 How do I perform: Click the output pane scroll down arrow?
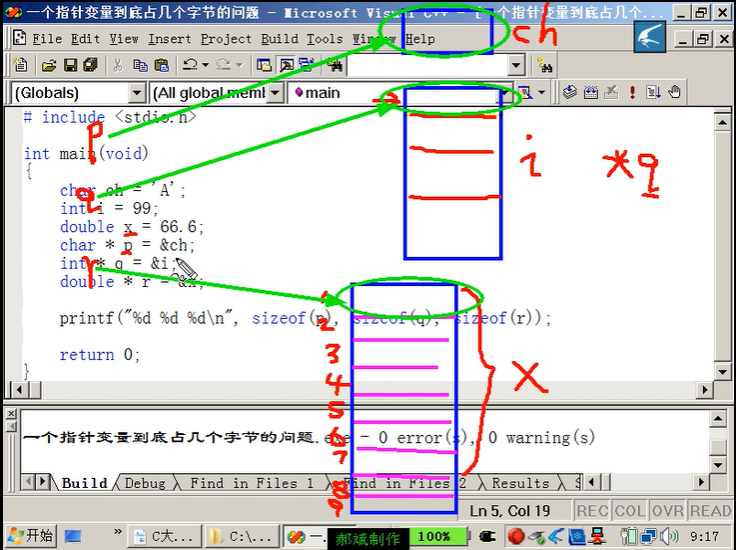[718, 465]
